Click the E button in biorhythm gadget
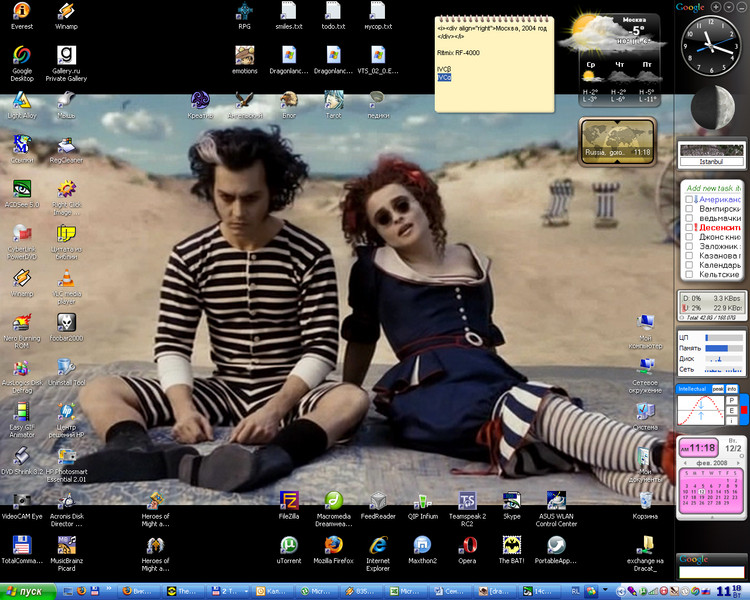750x600 pixels. pos(731,411)
